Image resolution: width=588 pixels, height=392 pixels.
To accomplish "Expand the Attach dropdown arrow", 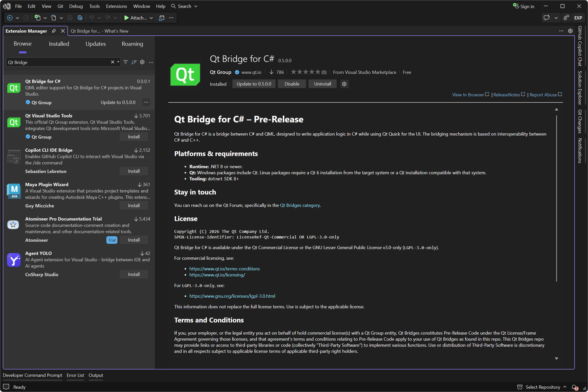I will [x=151, y=18].
